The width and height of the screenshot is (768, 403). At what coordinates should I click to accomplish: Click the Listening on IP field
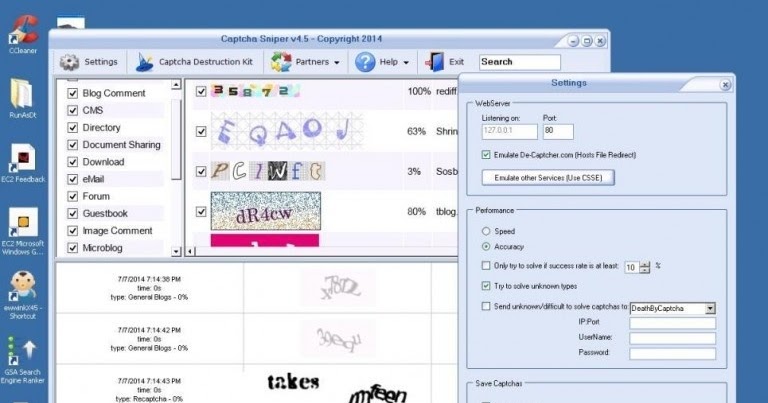509,131
